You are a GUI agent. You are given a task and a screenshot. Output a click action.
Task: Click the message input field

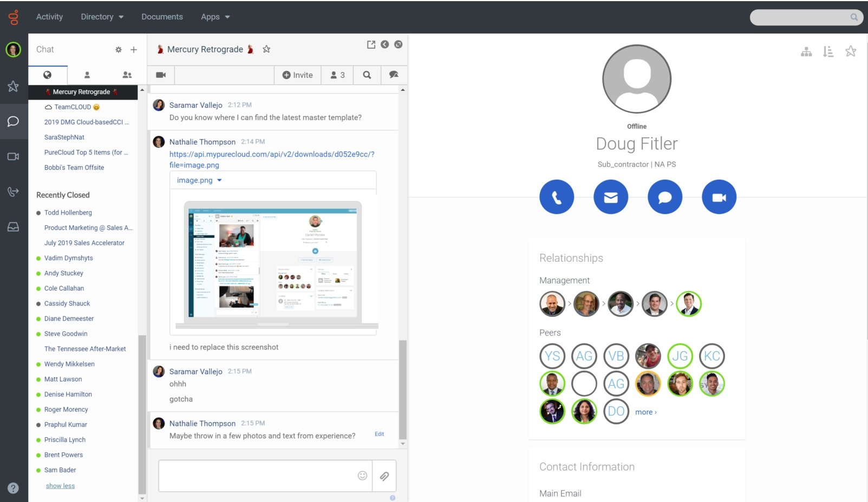pos(257,476)
